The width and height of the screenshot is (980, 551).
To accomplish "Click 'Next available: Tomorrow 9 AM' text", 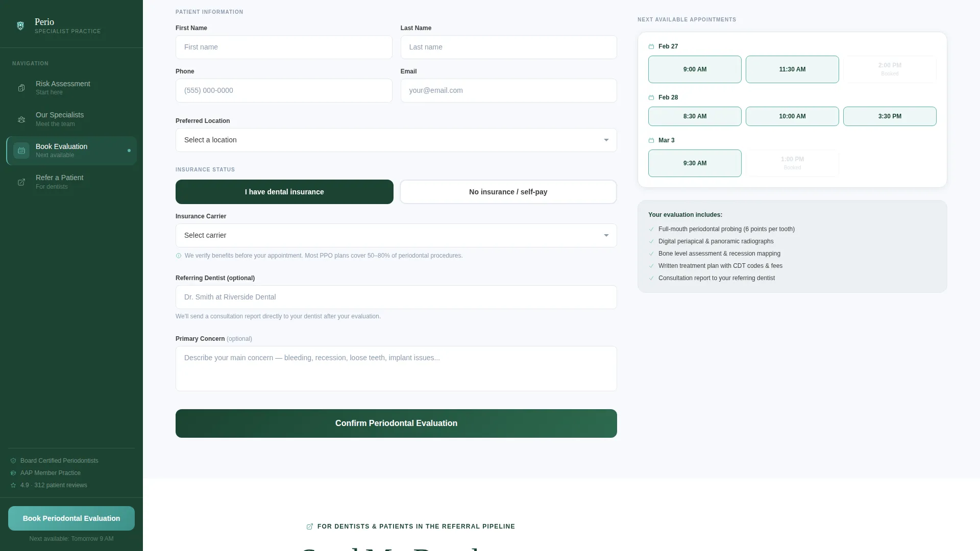I will click(x=71, y=539).
